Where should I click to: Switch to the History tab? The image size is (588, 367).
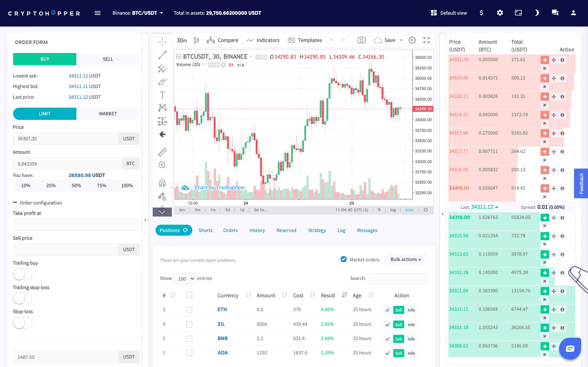[257, 230]
